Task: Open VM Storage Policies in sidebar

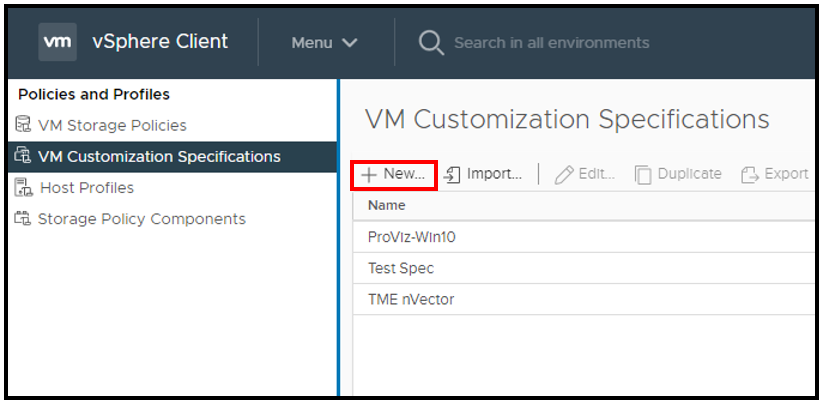Action: click(x=112, y=125)
